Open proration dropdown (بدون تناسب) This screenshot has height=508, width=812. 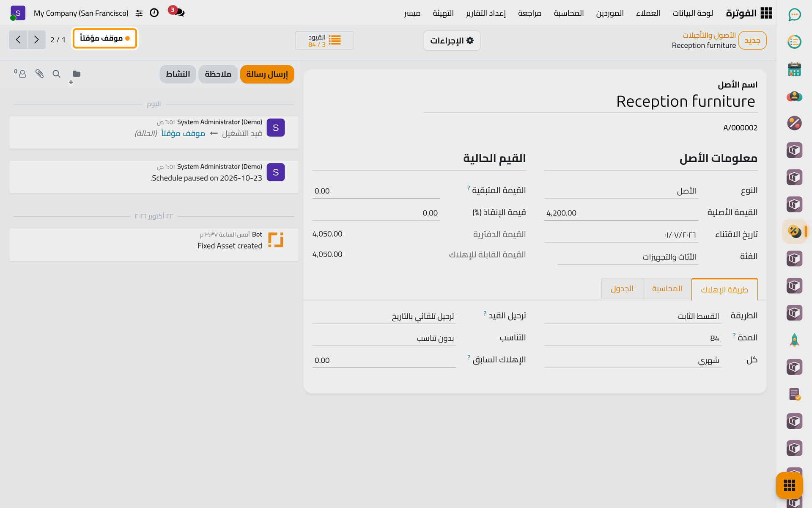[x=384, y=338]
